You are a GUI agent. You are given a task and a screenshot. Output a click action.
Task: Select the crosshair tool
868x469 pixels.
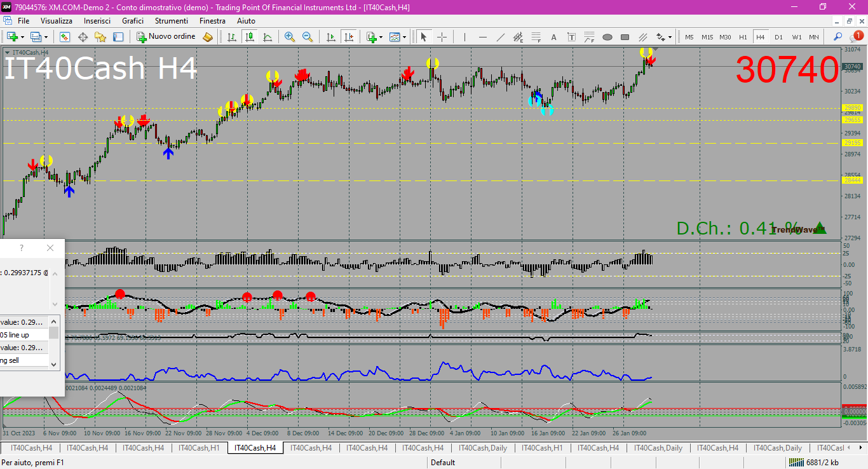(x=442, y=37)
